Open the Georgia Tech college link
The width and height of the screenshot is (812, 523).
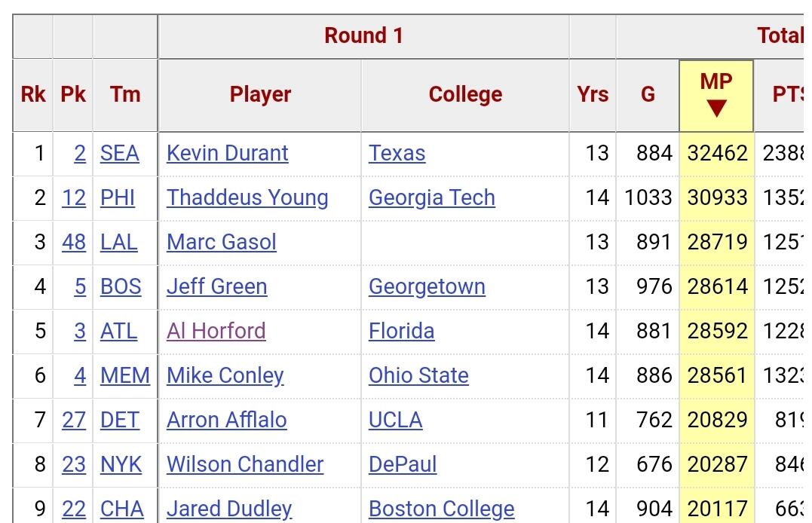[431, 197]
